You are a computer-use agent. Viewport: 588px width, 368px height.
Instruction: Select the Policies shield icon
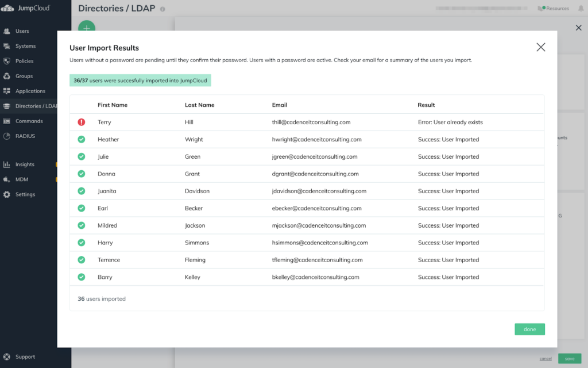click(x=7, y=61)
